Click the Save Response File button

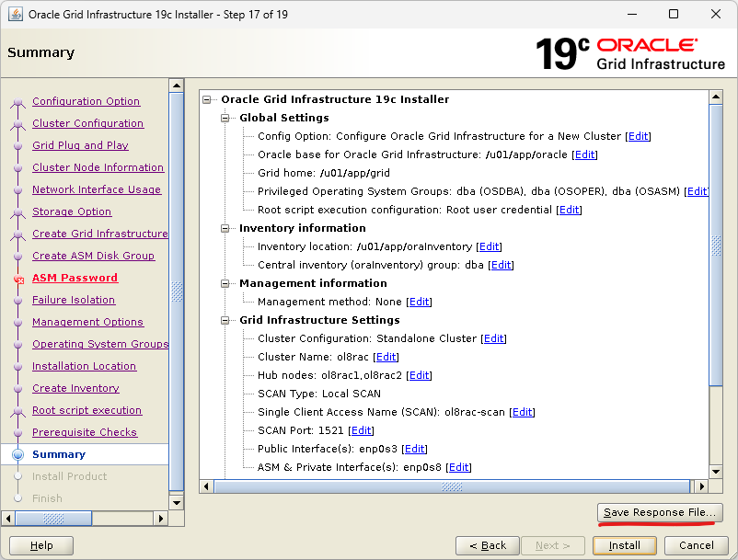coord(660,512)
